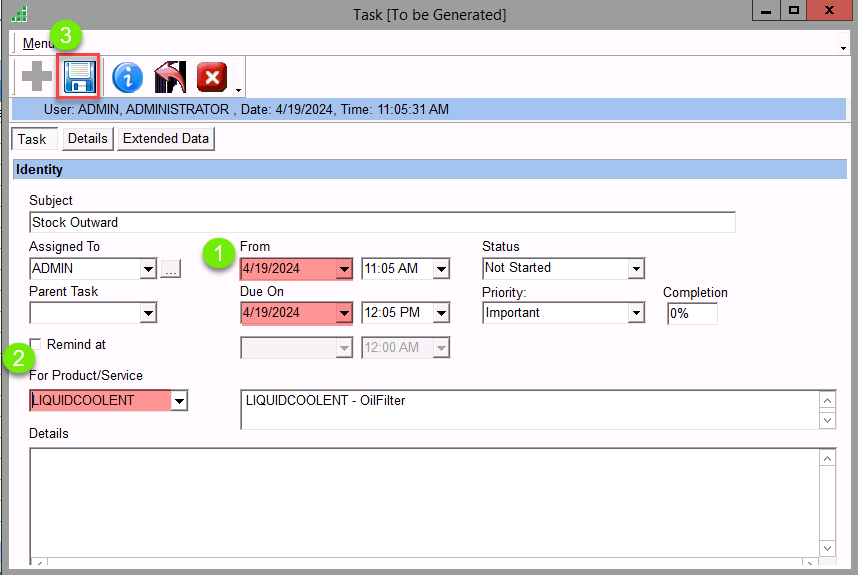Click the green plus Add New icon
This screenshot has width=858, height=575.
pos(37,77)
